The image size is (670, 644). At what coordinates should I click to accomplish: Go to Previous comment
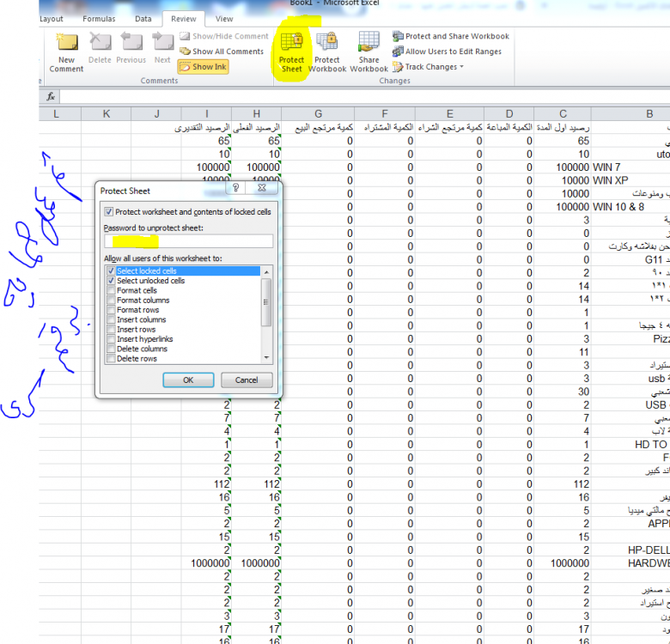point(131,48)
